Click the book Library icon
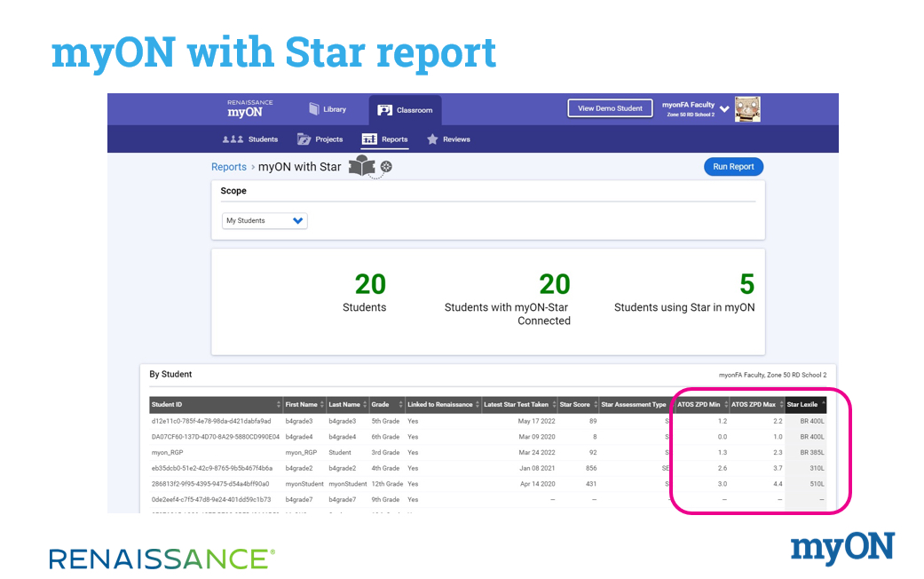Image resolution: width=924 pixels, height=579 pixels. [x=314, y=109]
